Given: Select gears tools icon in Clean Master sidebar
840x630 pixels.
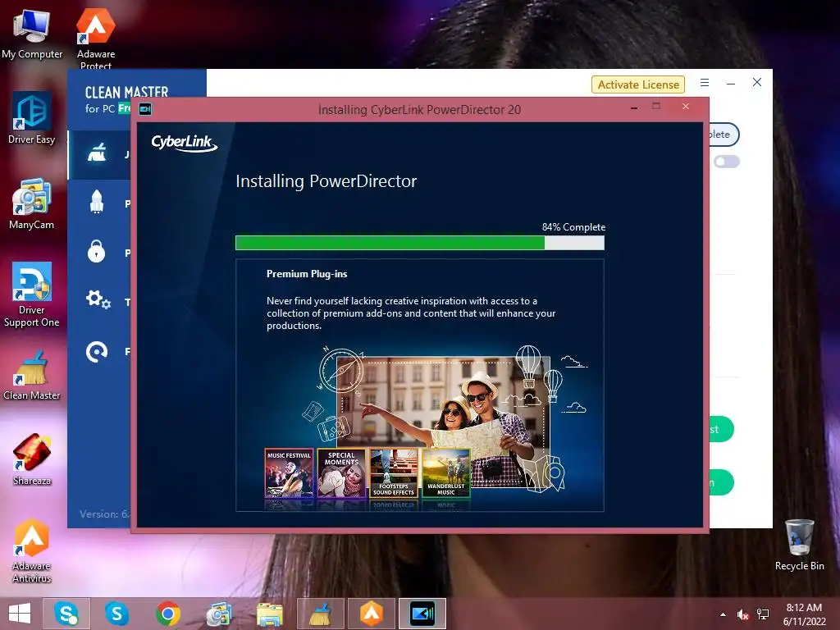Looking at the screenshot, I should point(98,299).
